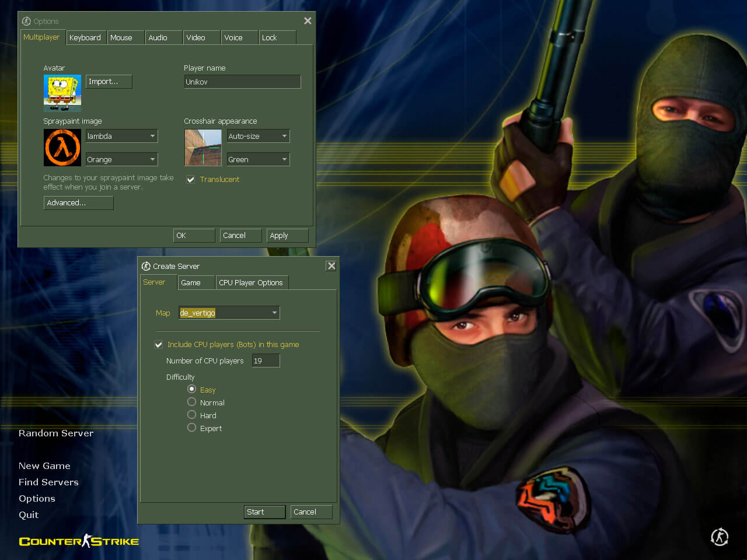Click the SpongeBob avatar thumbnail
Viewport: 747px width, 560px height.
(62, 93)
